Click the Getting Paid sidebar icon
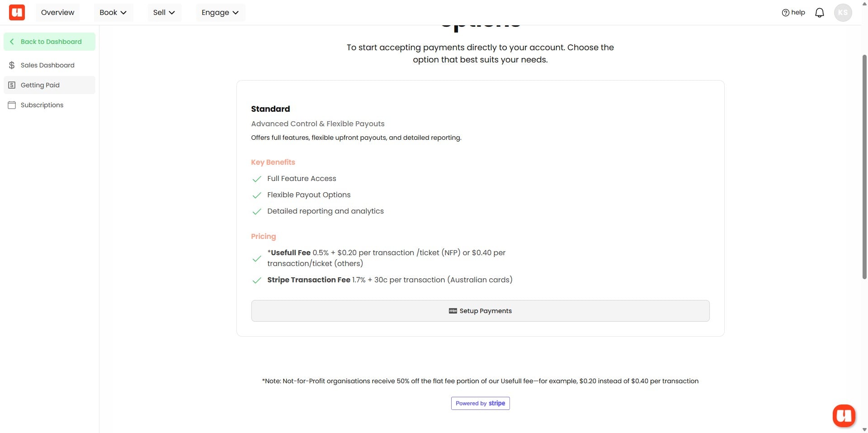Image resolution: width=868 pixels, height=433 pixels. pos(12,85)
